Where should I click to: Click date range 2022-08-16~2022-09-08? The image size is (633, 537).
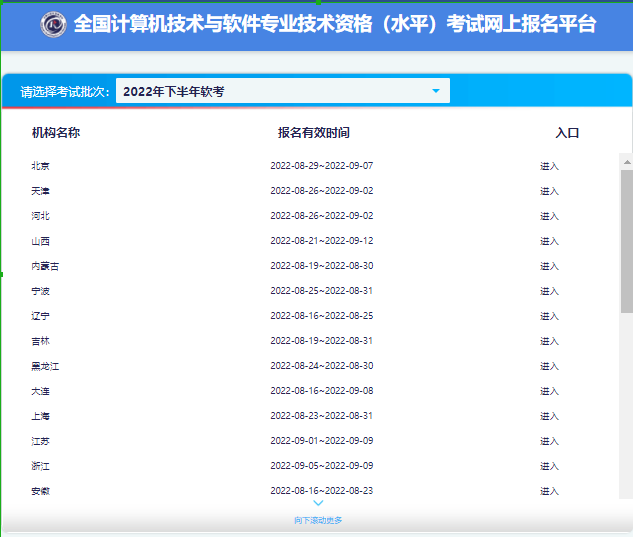pyautogui.click(x=322, y=391)
